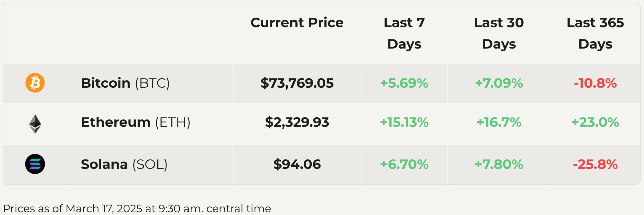
Task: Click the Solana logo icon
Action: tap(35, 164)
